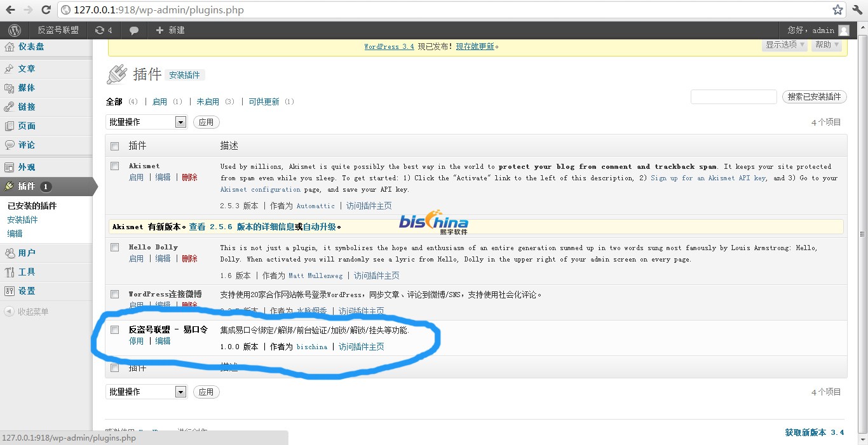This screenshot has width=868, height=445.
Task: Click the 媒体 media icon in sidebar
Action: 10,88
